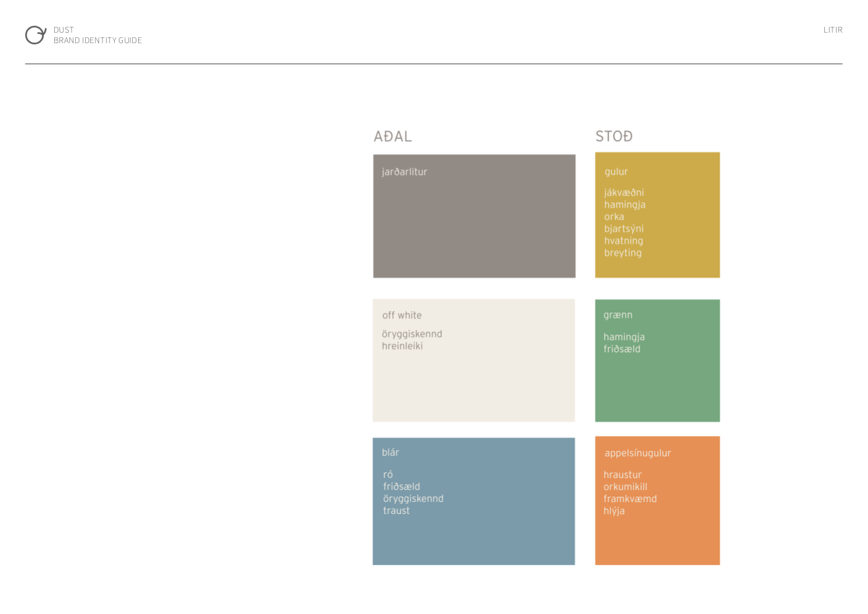Click the off white label text
The width and height of the screenshot is (868, 614).
point(402,315)
